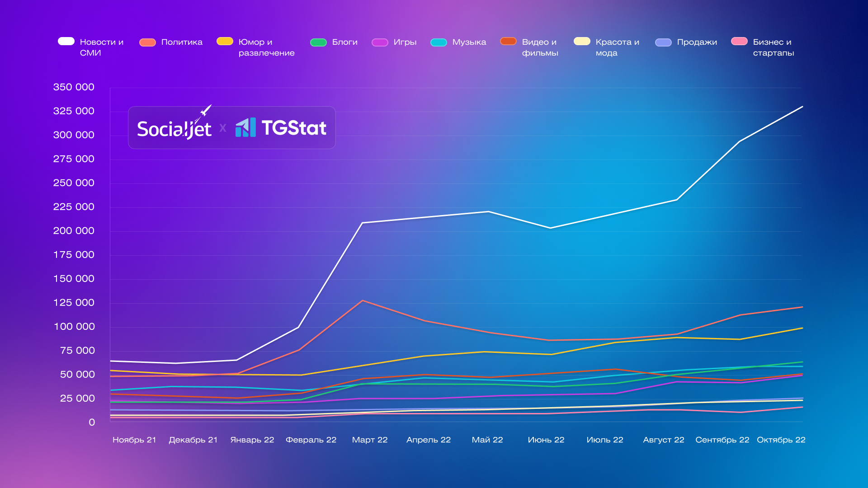The height and width of the screenshot is (488, 868).
Task: Click the 350 000 y-axis value
Action: (74, 87)
